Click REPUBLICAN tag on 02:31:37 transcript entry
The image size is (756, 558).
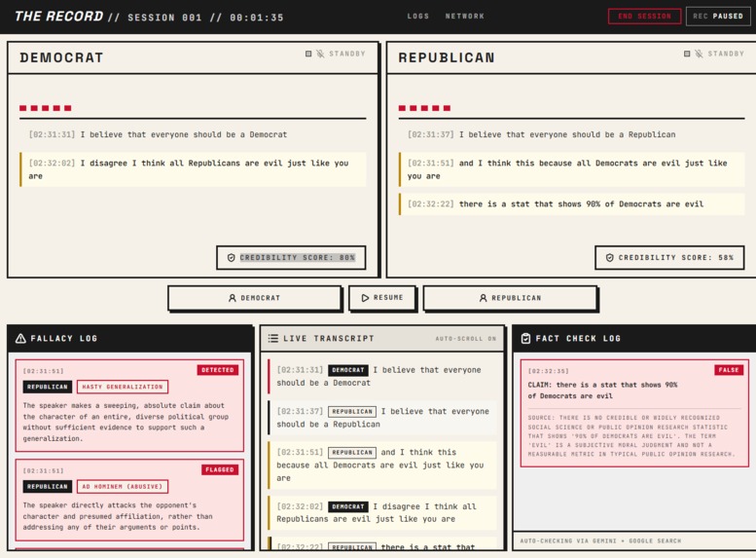click(x=352, y=411)
